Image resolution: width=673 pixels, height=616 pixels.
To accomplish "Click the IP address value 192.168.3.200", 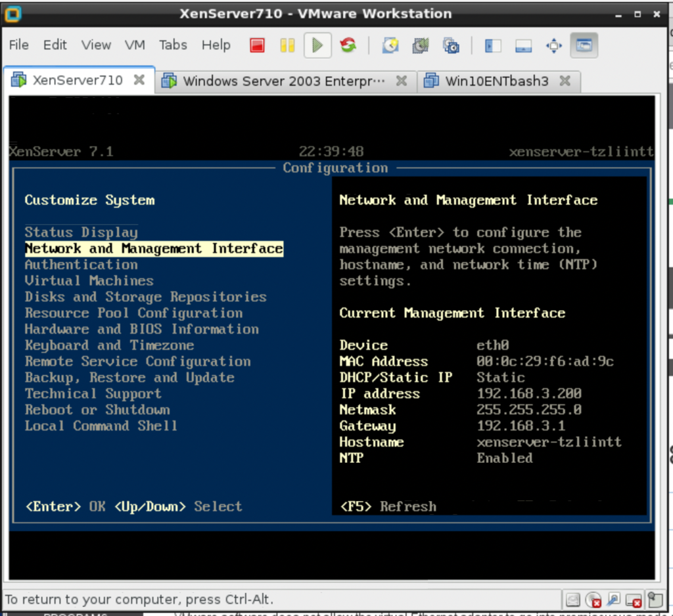I will coord(529,393).
